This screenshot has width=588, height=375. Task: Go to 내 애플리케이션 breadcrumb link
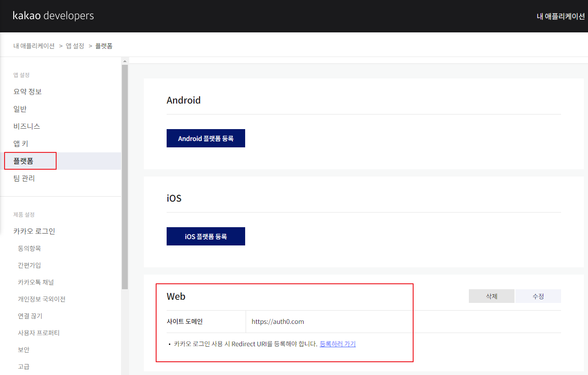(x=34, y=46)
